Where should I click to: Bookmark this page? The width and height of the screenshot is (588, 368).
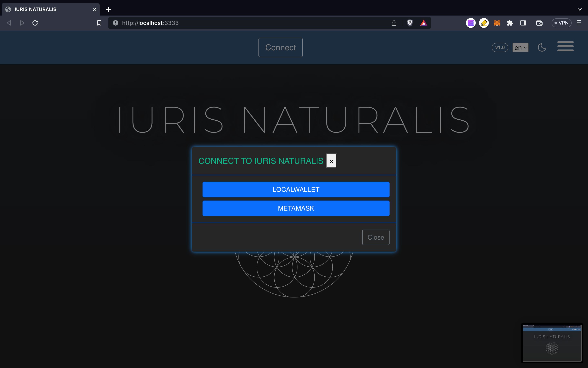click(x=99, y=23)
